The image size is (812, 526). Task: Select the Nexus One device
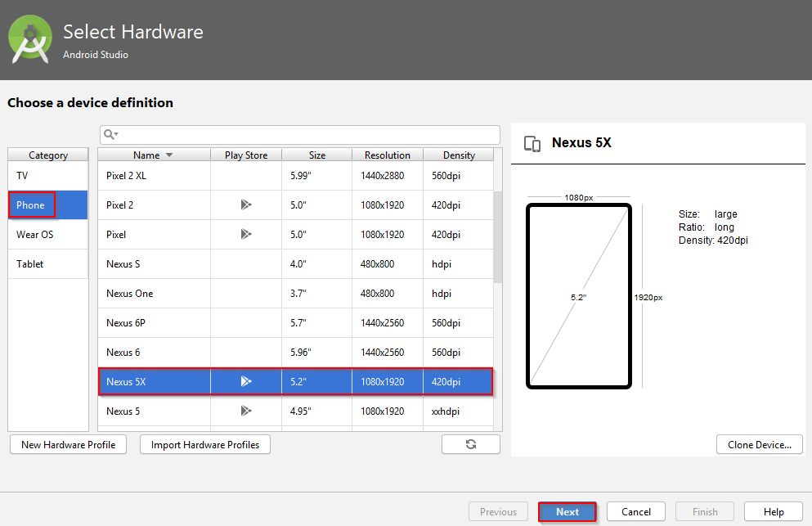tap(295, 294)
